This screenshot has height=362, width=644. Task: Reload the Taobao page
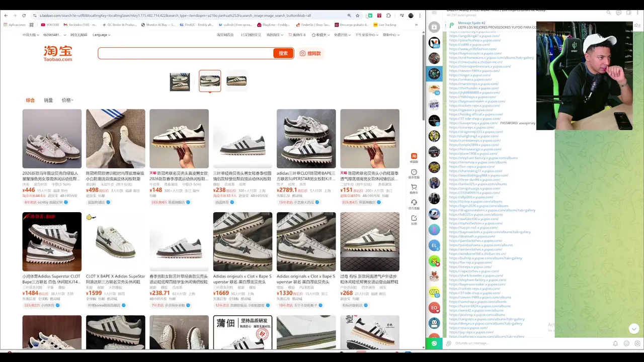pyautogui.click(x=24, y=16)
